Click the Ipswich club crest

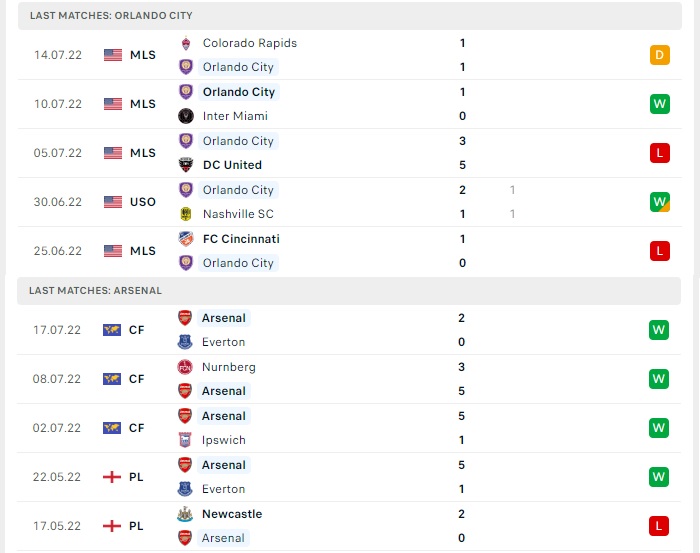point(185,440)
